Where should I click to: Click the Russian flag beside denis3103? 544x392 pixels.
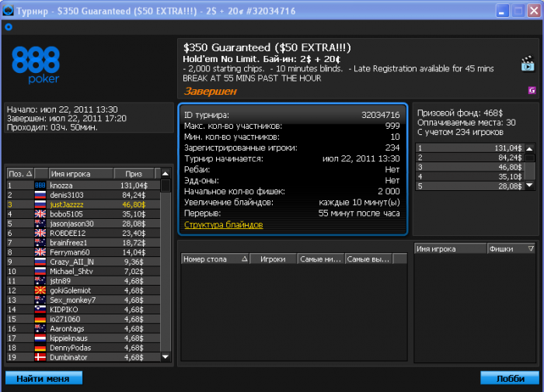(40, 195)
